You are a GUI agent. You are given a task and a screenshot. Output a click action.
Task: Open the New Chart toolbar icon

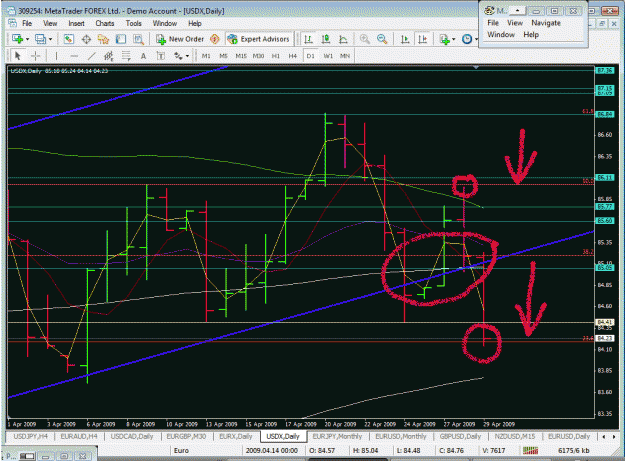coord(17,39)
